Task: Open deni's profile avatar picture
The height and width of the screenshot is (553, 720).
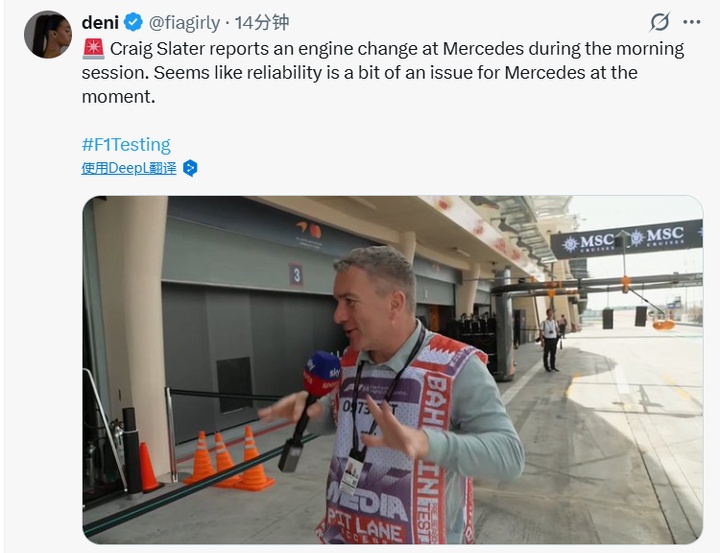Action: (48, 34)
